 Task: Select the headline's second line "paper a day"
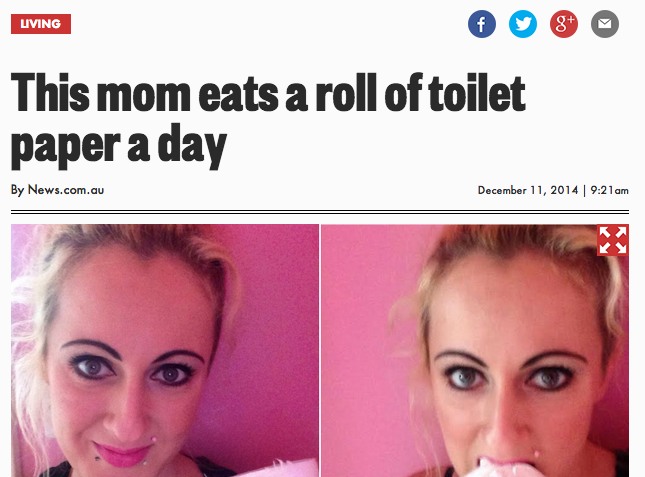pos(119,146)
